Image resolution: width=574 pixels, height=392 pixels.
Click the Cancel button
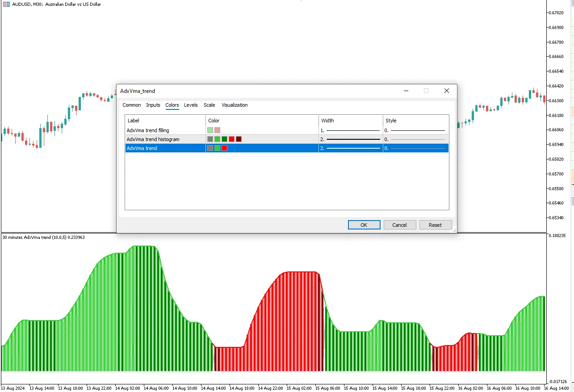click(400, 225)
